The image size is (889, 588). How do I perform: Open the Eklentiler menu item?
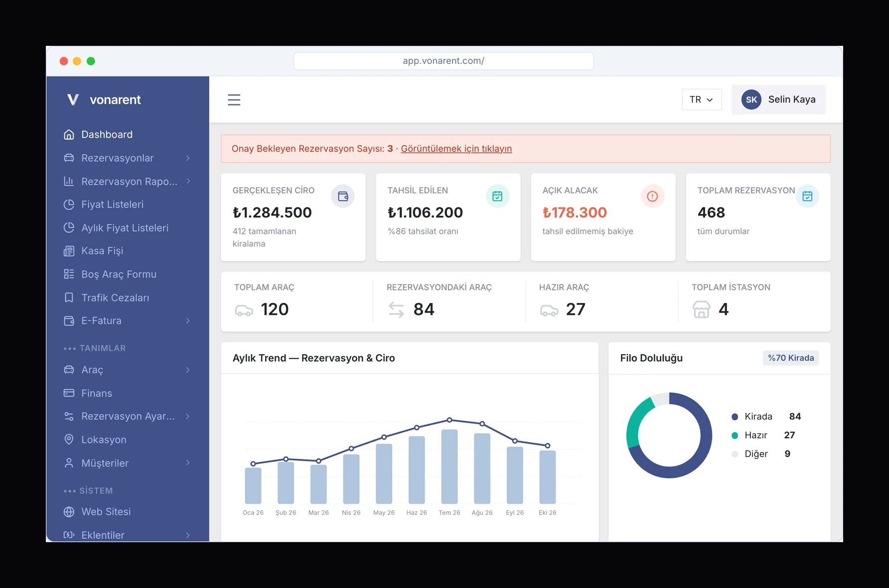click(128, 535)
